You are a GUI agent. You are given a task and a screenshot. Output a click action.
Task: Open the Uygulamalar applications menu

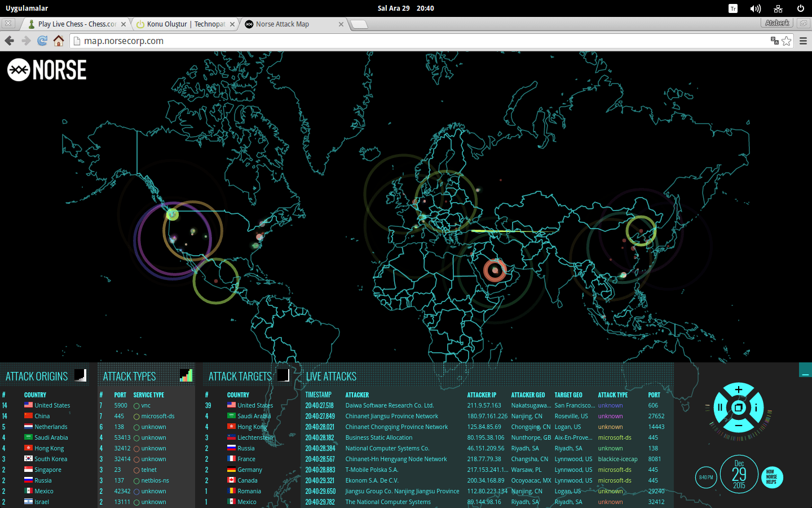point(27,8)
